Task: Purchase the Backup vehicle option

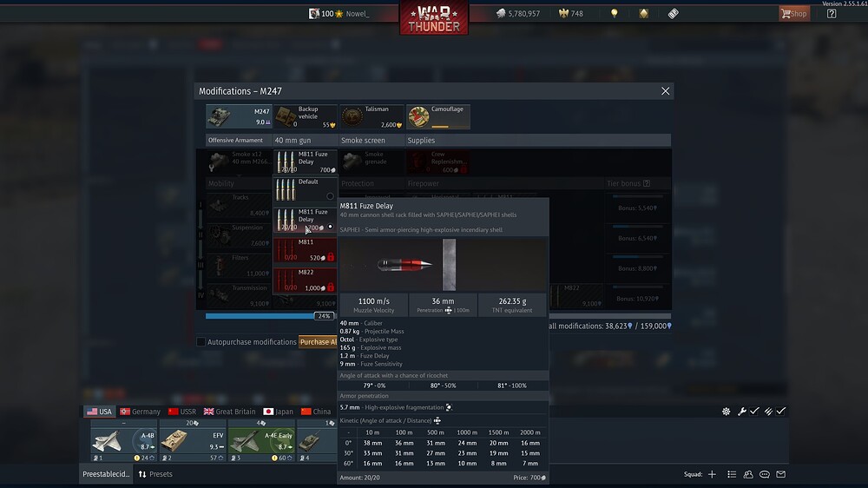Action: click(306, 116)
